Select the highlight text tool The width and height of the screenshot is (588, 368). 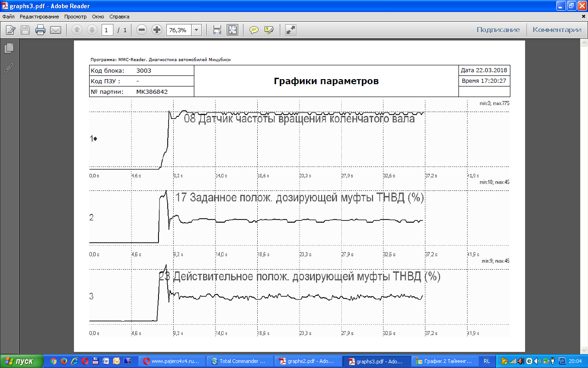pos(269,30)
